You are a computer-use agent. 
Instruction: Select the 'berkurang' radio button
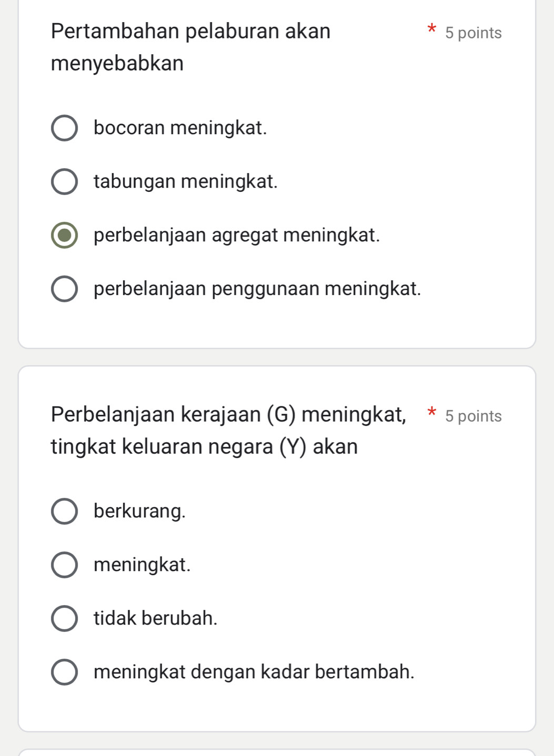pos(64,512)
